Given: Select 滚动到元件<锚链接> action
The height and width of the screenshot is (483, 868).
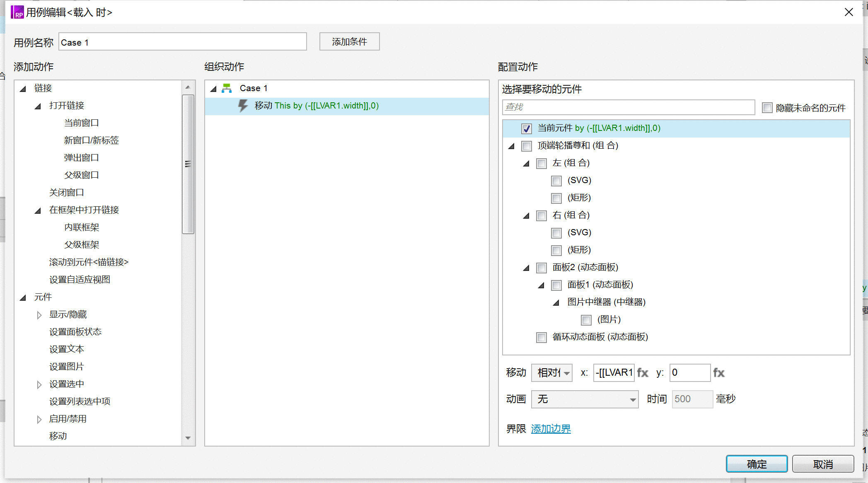Looking at the screenshot, I should (89, 262).
